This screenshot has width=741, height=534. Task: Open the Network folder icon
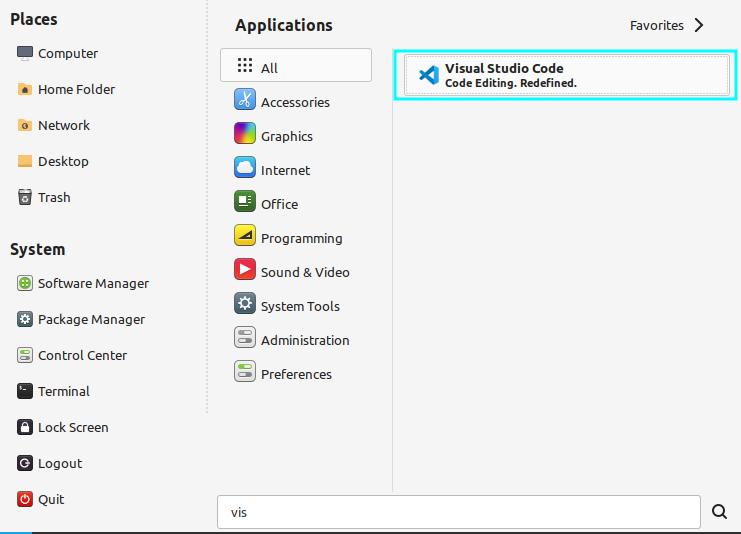(x=25, y=125)
